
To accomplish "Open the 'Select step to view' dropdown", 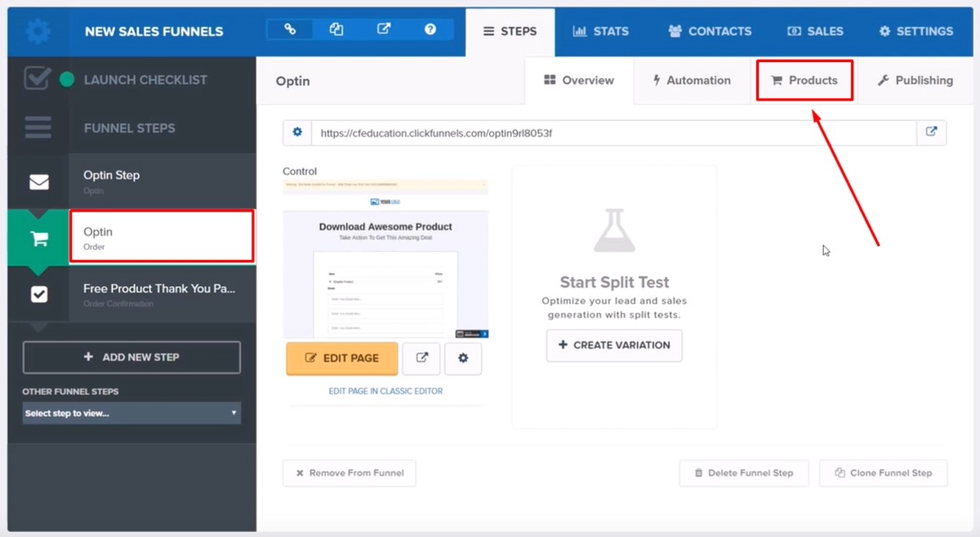I will click(x=131, y=414).
